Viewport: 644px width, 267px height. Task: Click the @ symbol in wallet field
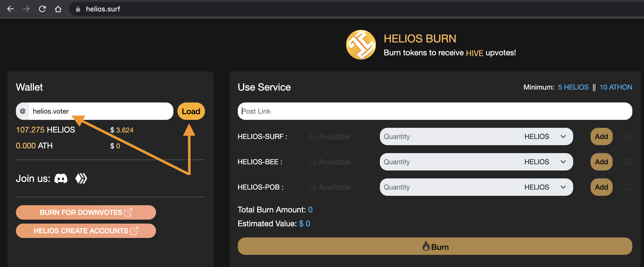23,111
